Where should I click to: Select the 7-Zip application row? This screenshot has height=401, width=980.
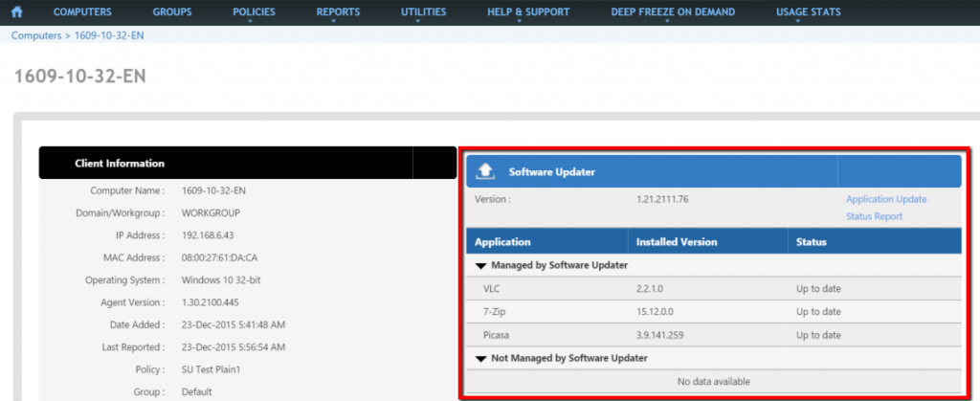click(x=714, y=312)
